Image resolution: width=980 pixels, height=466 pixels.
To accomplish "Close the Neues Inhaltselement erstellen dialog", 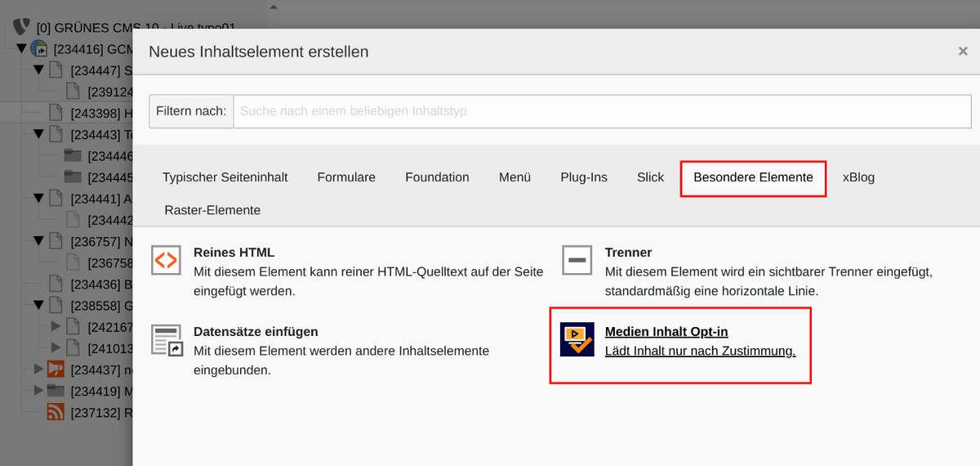I will (963, 52).
